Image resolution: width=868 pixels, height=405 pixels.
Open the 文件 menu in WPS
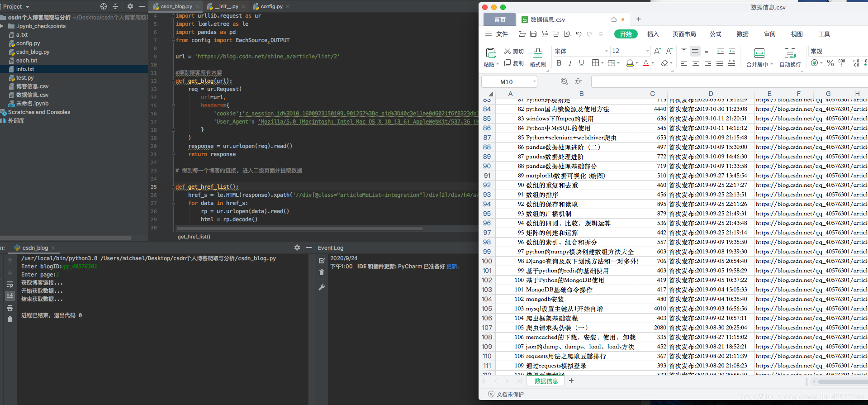point(497,34)
